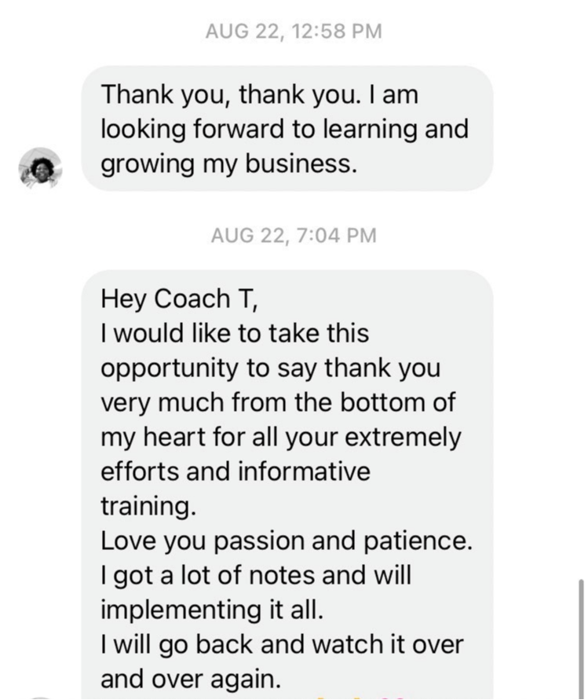Select 'I will go back and watch it over' line
Image resolution: width=588 pixels, height=700 pixels.
282,646
